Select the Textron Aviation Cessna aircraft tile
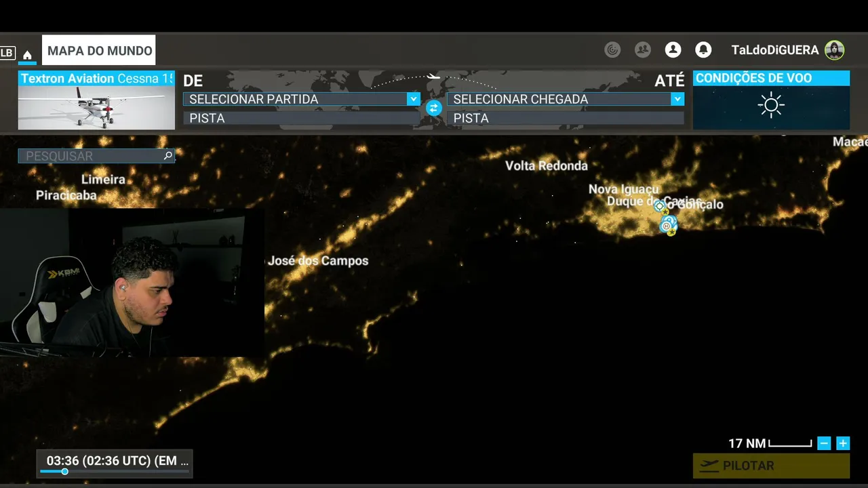 pos(96,100)
